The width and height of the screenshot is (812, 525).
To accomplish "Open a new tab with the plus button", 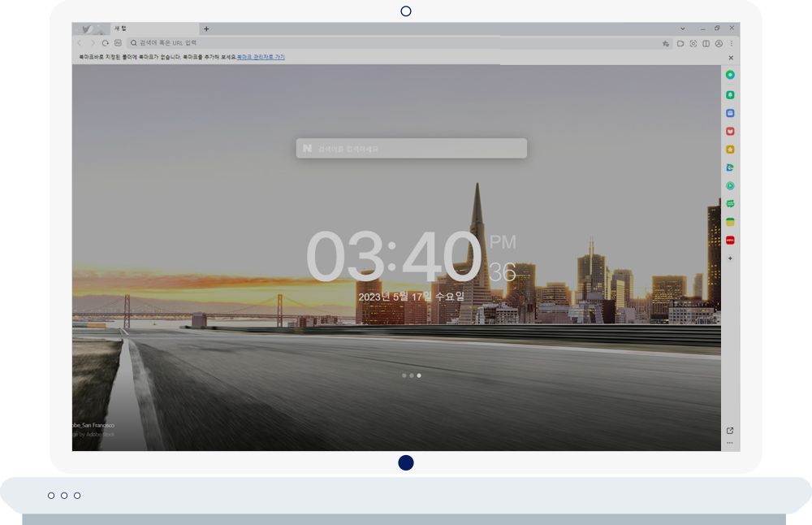I will pos(206,29).
